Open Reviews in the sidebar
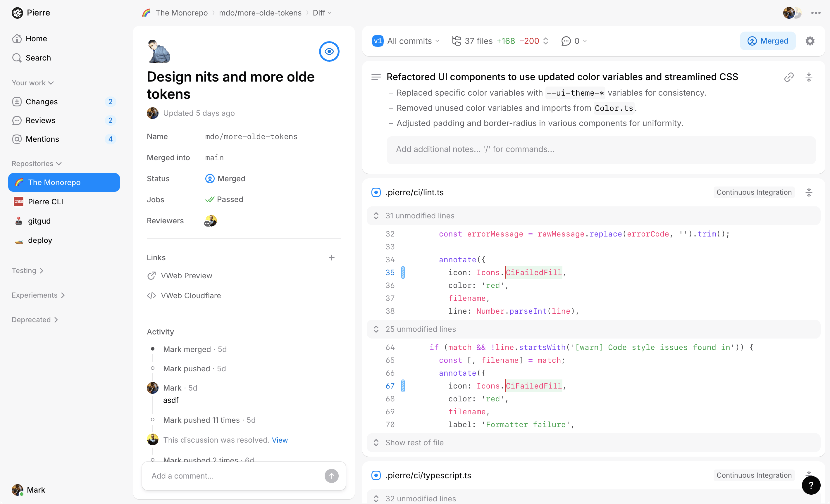This screenshot has width=830, height=504. pos(40,120)
